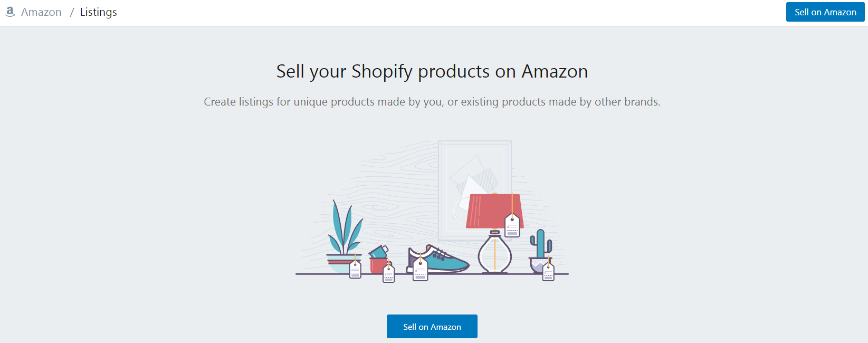Image resolution: width=868 pixels, height=343 pixels.
Task: Click the slash separator in breadcrumb
Action: (72, 12)
